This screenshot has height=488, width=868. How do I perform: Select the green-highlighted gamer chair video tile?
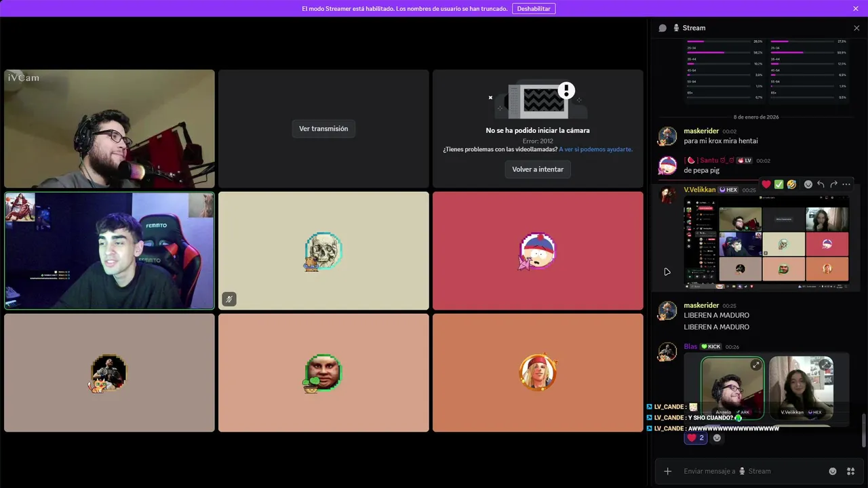(109, 251)
